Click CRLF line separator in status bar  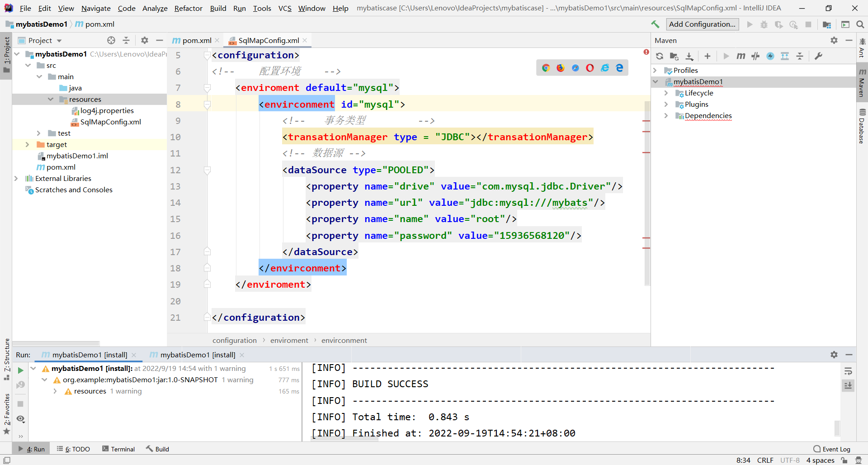pos(765,460)
